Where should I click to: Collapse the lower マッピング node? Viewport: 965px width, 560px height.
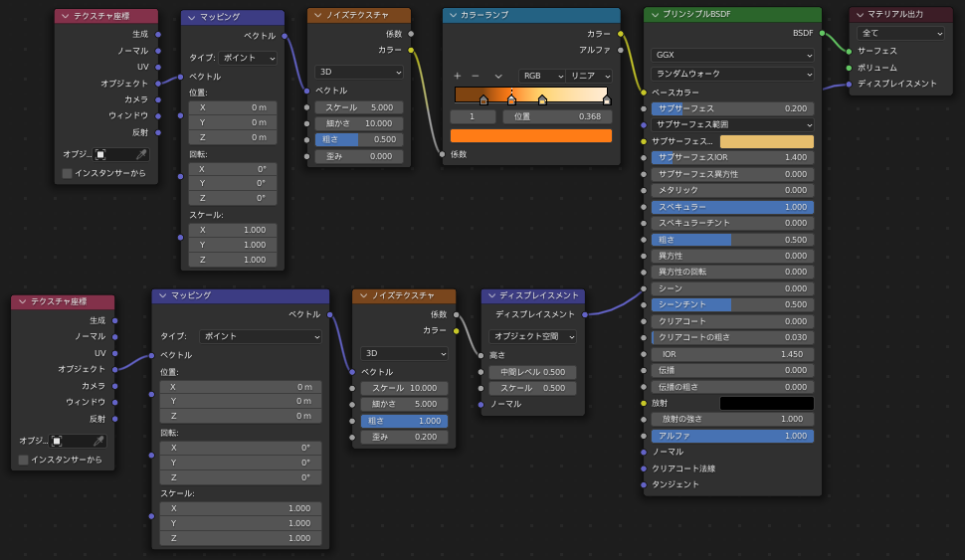click(163, 295)
